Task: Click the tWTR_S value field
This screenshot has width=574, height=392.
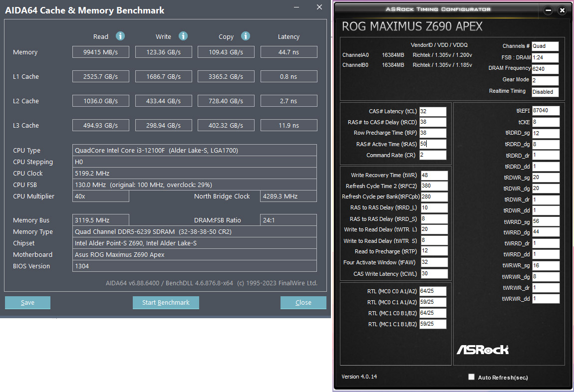Action: (434, 240)
